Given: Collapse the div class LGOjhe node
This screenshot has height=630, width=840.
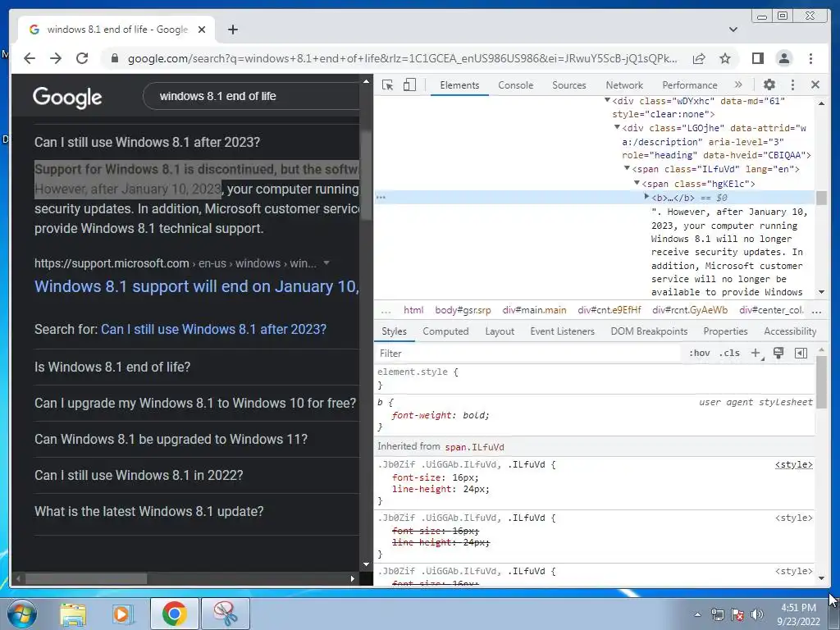Looking at the screenshot, I should coord(617,127).
